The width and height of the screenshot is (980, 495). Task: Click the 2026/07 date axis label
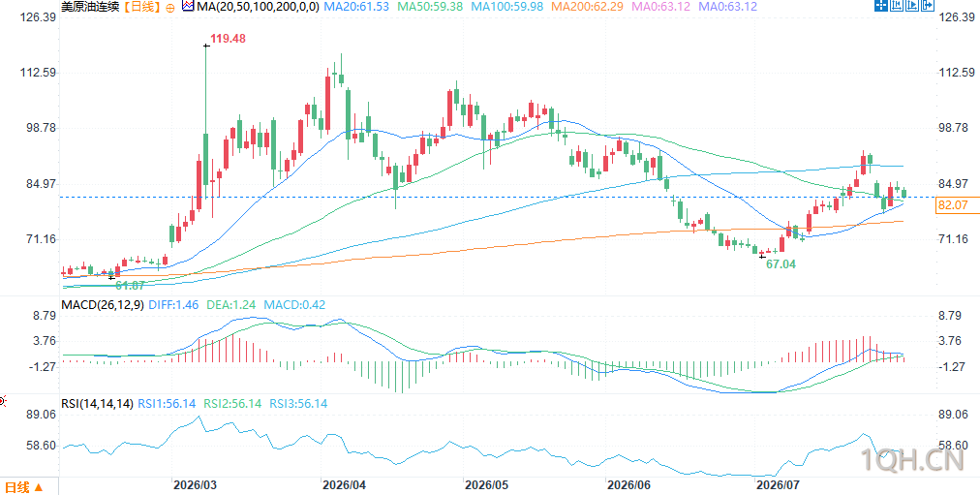(x=778, y=485)
